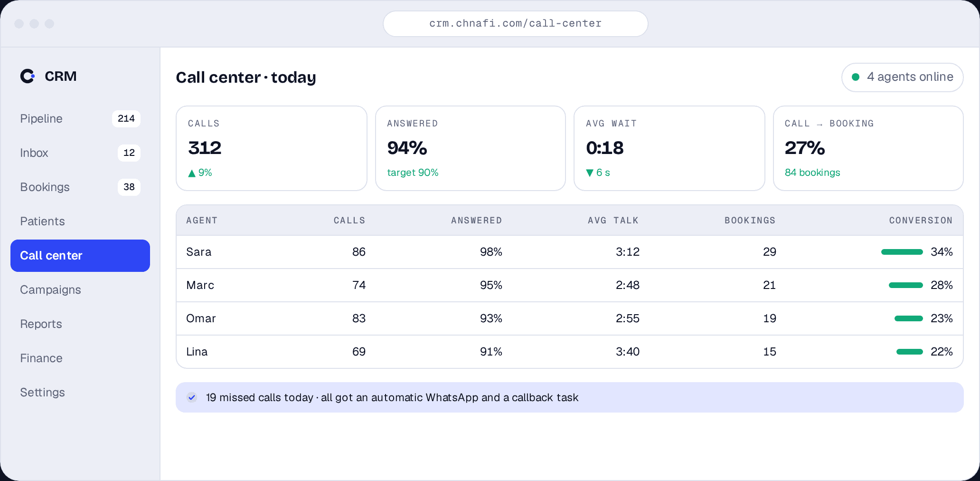The image size is (980, 481).
Task: Open the Reports page
Action: tap(80, 324)
